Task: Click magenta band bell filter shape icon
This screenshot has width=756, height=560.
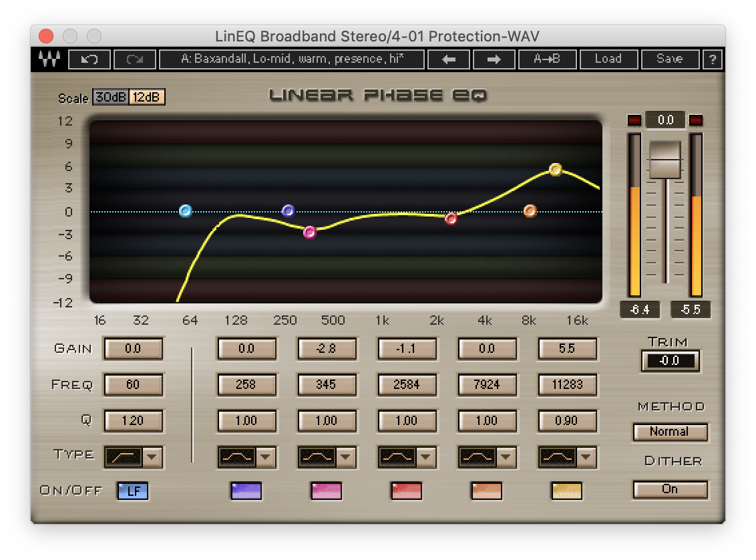Action: click(317, 457)
